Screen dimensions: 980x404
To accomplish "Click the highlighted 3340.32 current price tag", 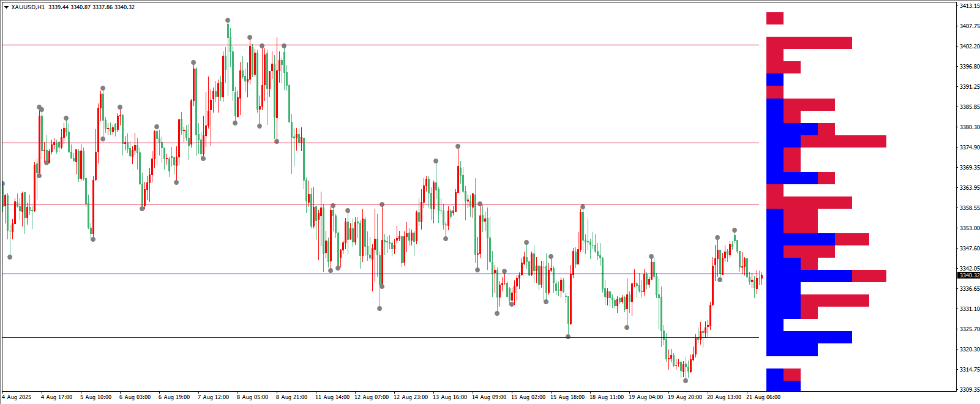I will 968,275.
